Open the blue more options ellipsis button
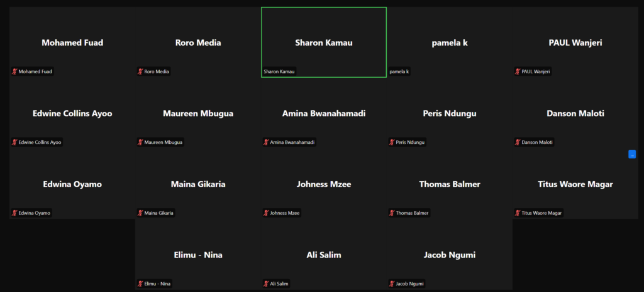This screenshot has height=292, width=644. [632, 154]
